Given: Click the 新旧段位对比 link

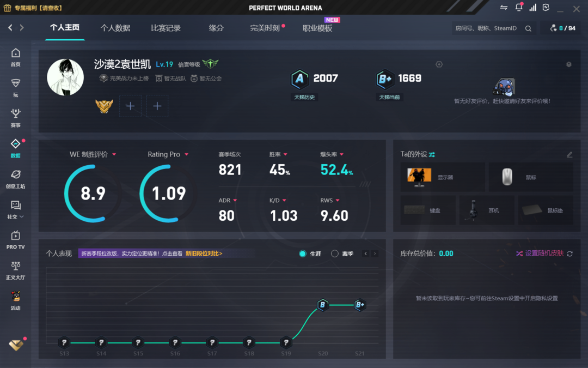Looking at the screenshot, I should [204, 254].
